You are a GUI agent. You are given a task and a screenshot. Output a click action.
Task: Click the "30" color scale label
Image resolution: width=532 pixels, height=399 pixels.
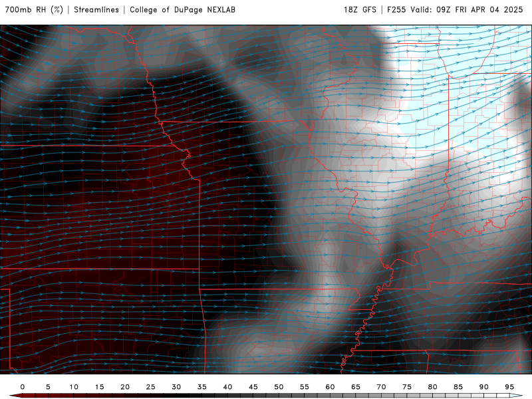[x=176, y=387]
